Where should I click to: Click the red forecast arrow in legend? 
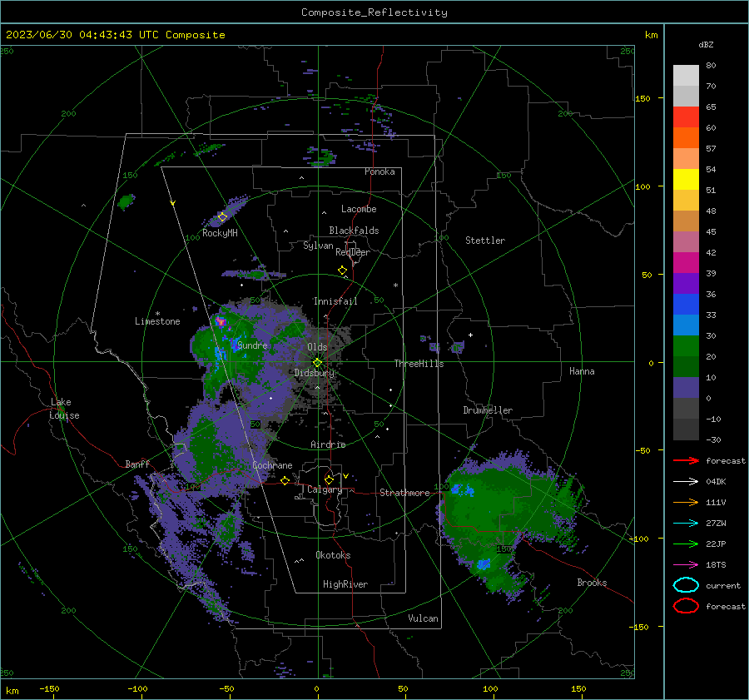(686, 460)
